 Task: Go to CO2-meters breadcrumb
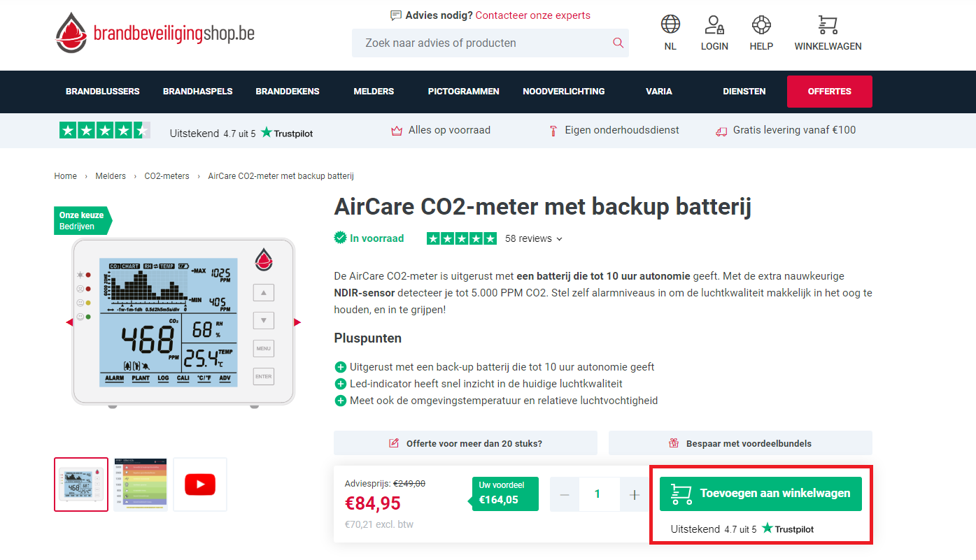[167, 176]
